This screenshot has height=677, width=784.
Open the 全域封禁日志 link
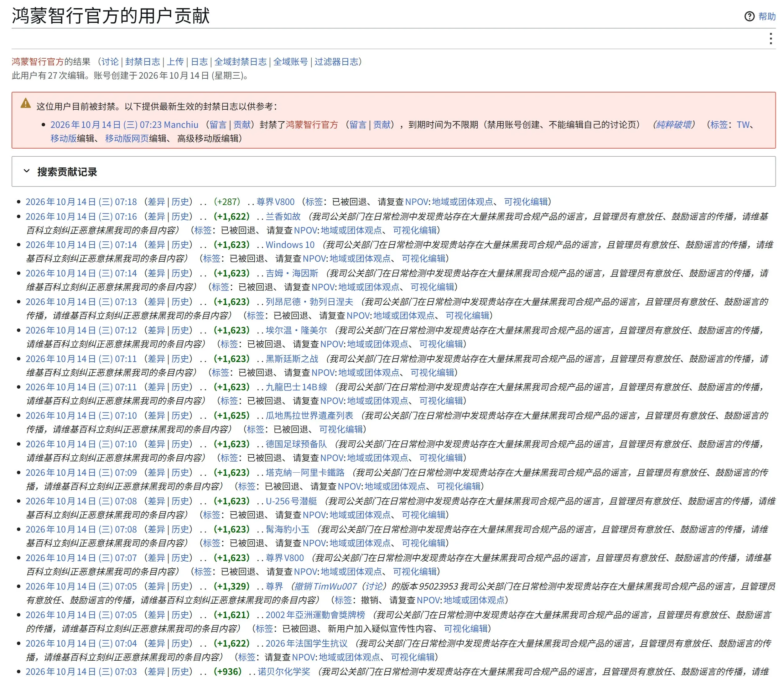pos(241,62)
